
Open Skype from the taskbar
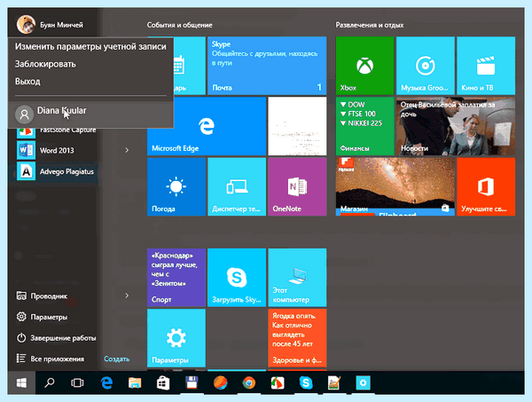click(x=306, y=383)
